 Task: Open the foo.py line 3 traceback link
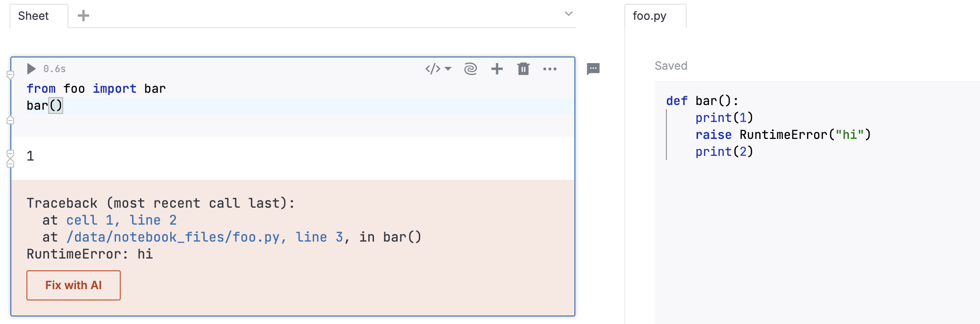click(x=204, y=237)
